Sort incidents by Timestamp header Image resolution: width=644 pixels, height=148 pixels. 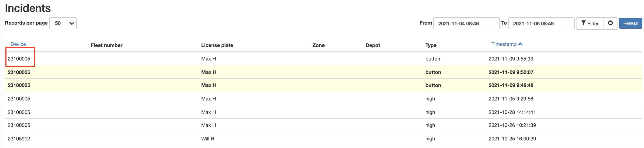(x=504, y=44)
